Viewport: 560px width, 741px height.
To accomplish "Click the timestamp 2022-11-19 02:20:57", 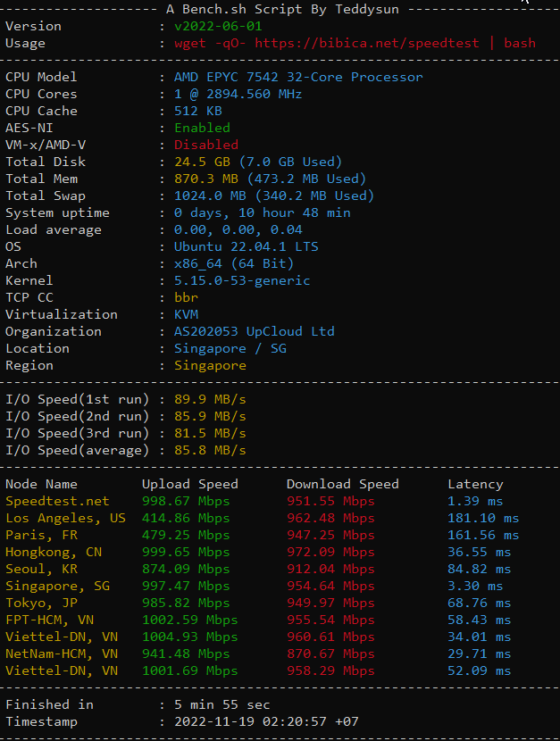I will click(x=254, y=721).
